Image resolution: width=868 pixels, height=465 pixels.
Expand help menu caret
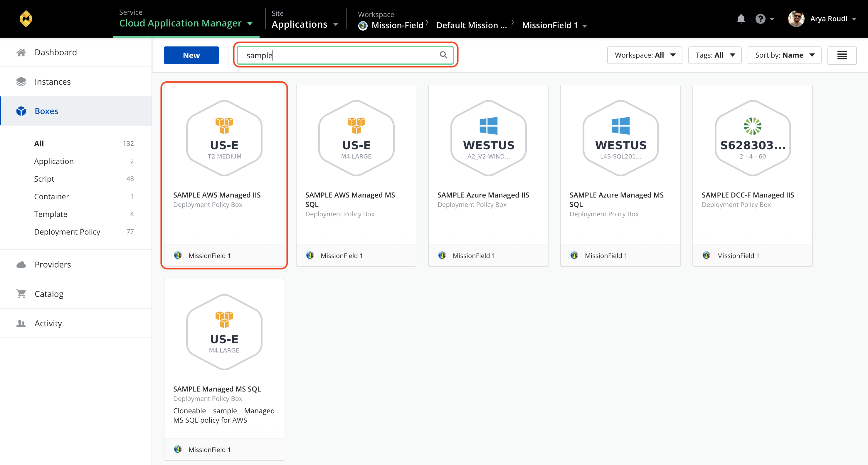pyautogui.click(x=772, y=19)
